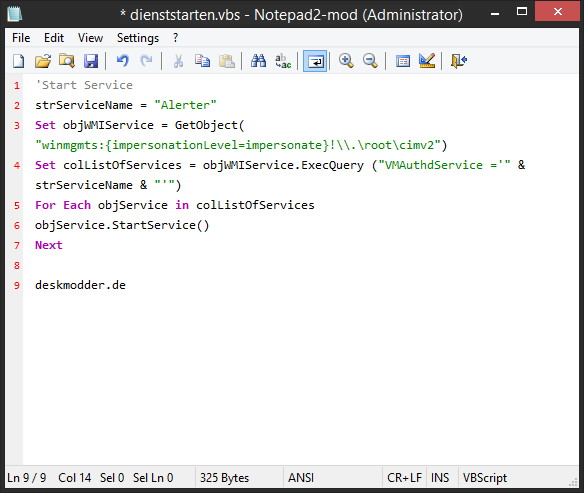Open the Replace text icon
The width and height of the screenshot is (584, 493).
(283, 61)
